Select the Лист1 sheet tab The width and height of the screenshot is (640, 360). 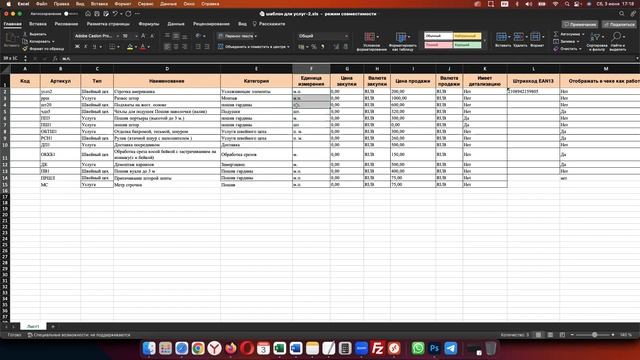point(33,327)
